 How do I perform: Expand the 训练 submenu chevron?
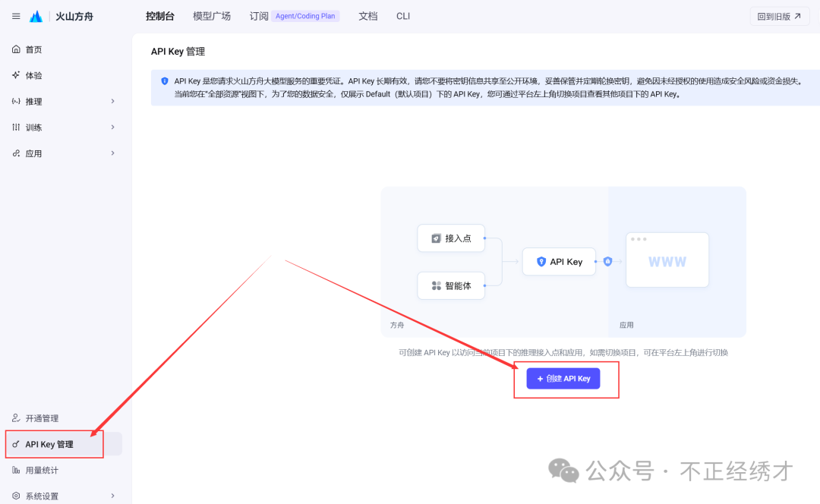click(112, 127)
